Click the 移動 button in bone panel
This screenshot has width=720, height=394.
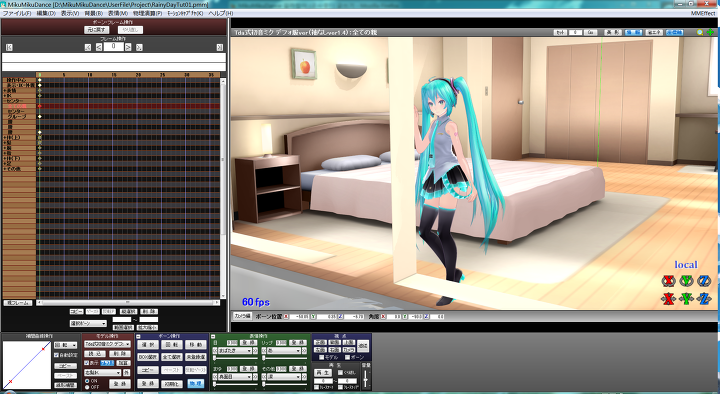click(x=195, y=344)
